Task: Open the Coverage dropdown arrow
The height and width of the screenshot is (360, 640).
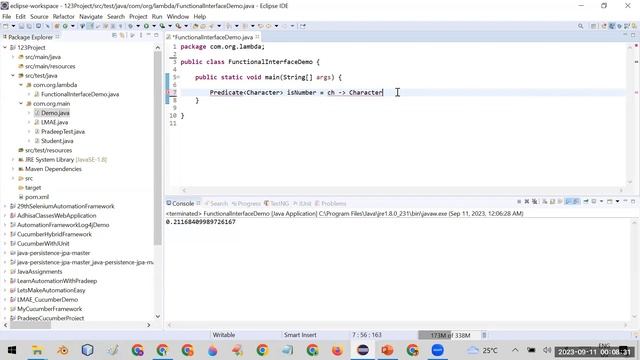Action: (170, 26)
